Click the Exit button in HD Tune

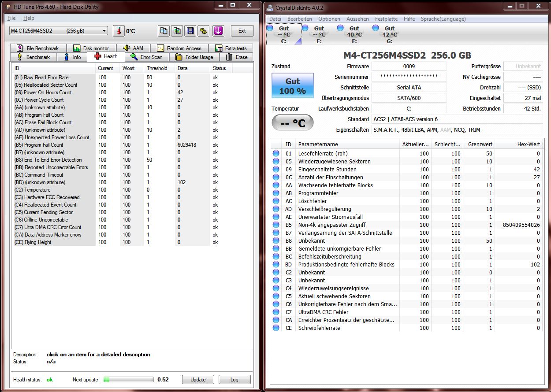pos(242,31)
